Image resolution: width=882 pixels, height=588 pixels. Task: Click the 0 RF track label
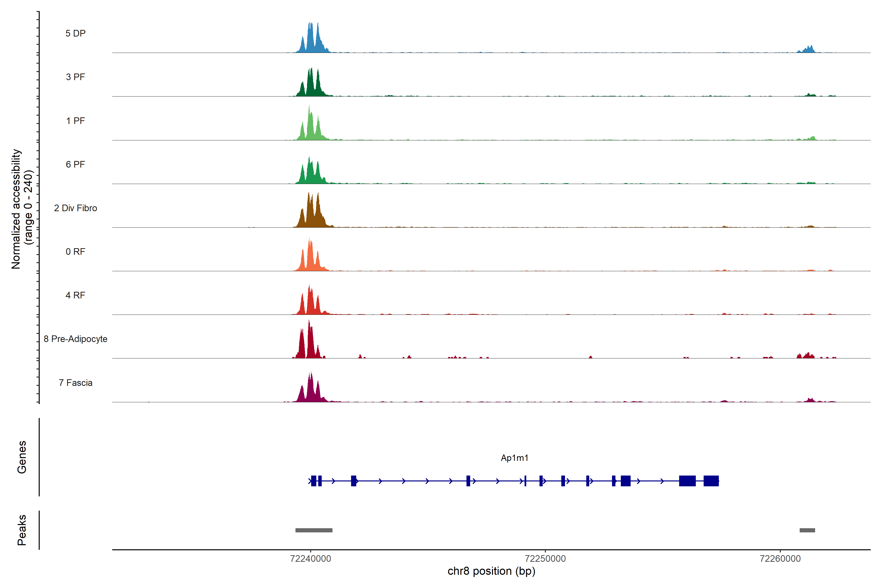[75, 252]
